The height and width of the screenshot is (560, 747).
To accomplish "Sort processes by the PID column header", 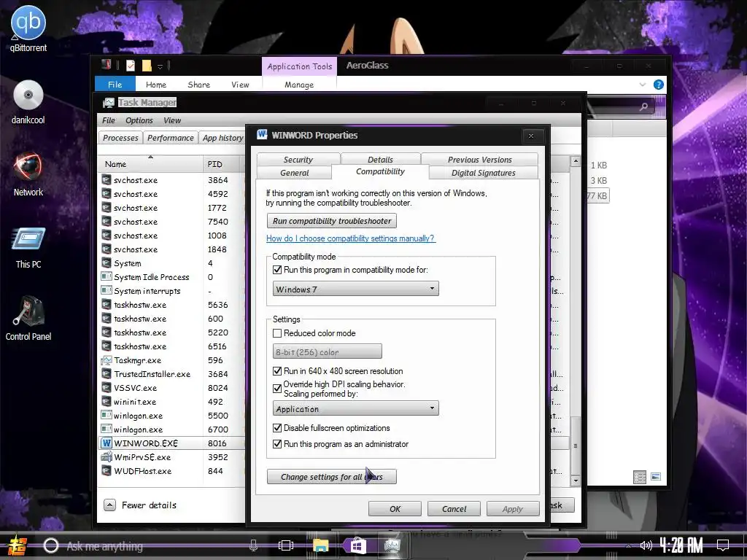I will (223, 164).
